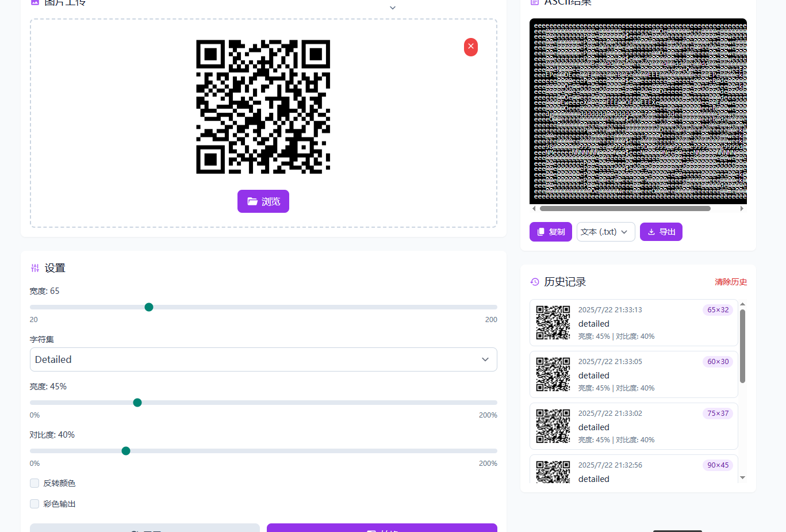Viewport: 786px width, 532px height.
Task: Click history list scroll down arrow
Action: point(742,478)
